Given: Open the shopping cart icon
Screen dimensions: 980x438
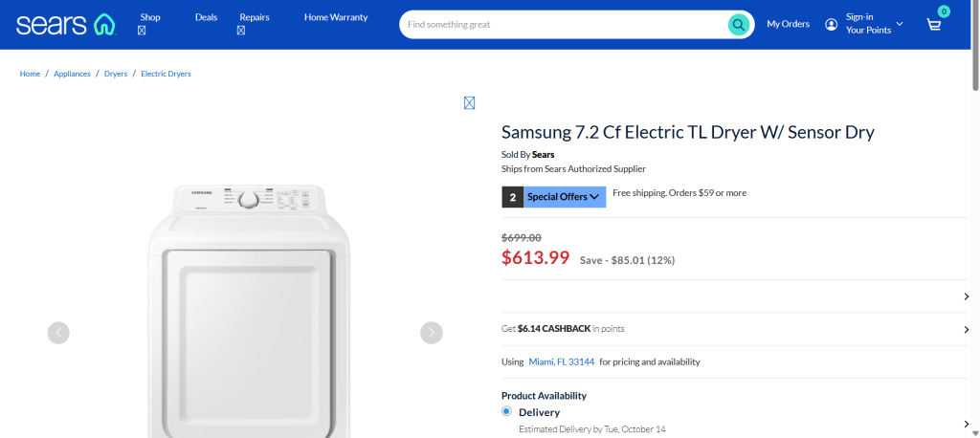Looking at the screenshot, I should pos(934,24).
